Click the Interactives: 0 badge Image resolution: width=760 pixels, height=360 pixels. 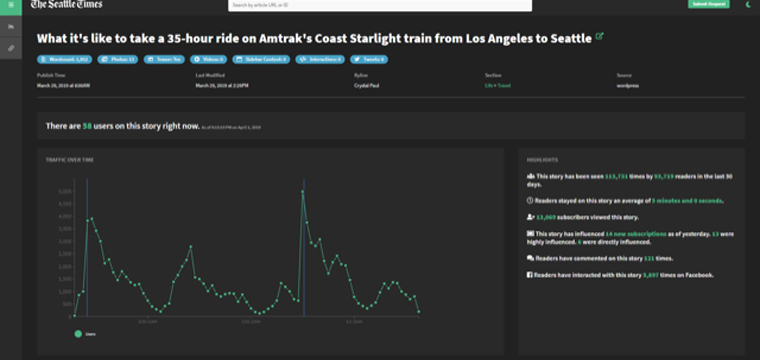(320, 60)
